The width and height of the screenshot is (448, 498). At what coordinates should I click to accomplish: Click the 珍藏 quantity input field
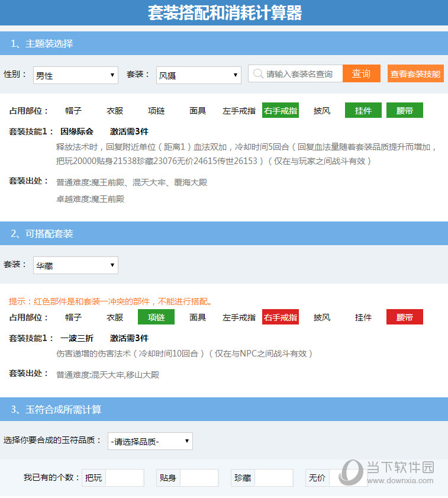point(273,478)
